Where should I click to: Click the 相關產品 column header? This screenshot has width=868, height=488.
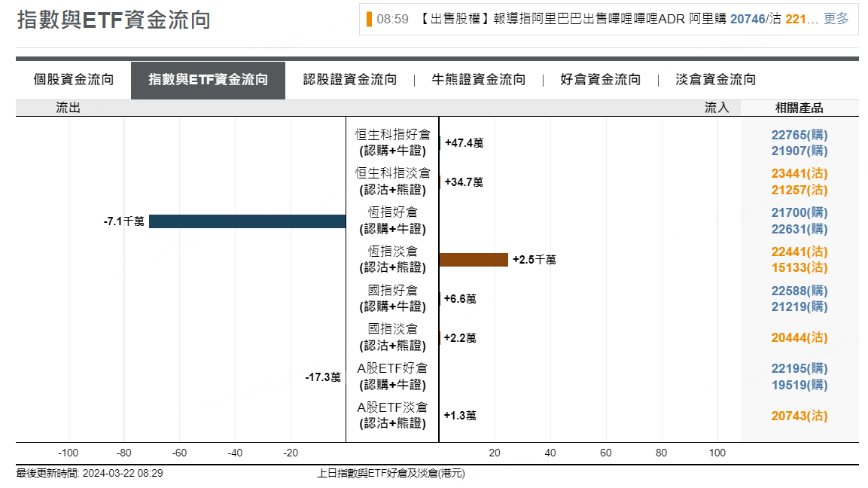[799, 108]
